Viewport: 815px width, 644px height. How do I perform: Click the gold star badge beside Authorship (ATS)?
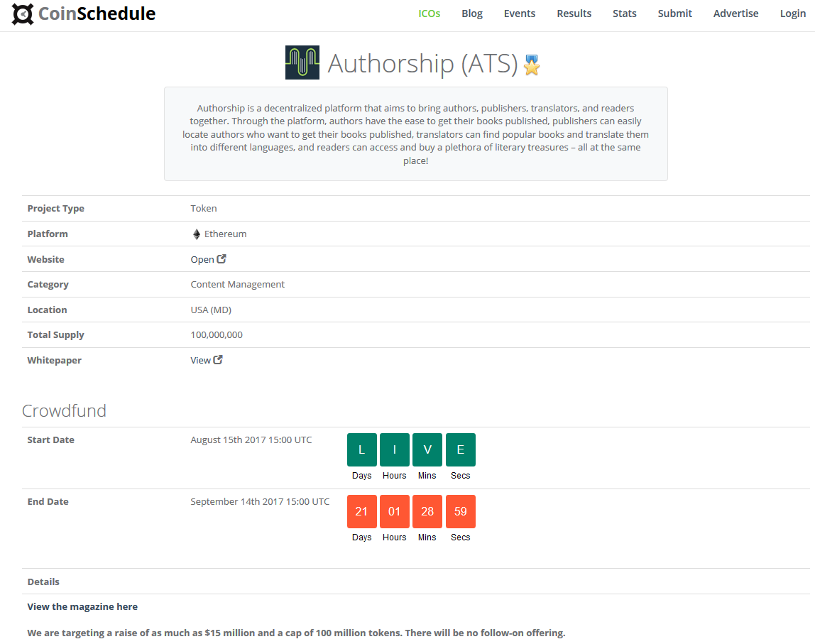click(531, 65)
